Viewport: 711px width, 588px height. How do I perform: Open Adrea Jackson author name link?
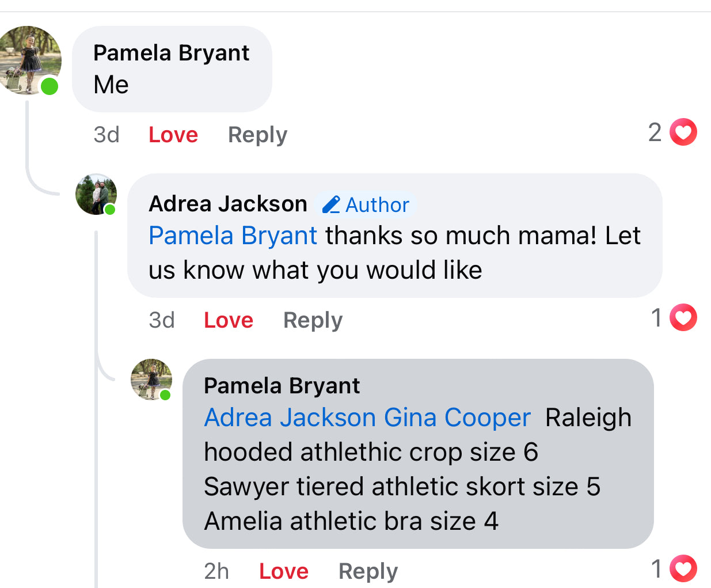click(228, 204)
